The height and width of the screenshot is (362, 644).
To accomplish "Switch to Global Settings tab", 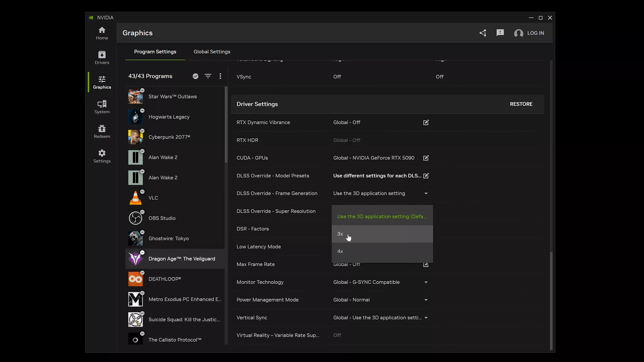I will tap(212, 52).
